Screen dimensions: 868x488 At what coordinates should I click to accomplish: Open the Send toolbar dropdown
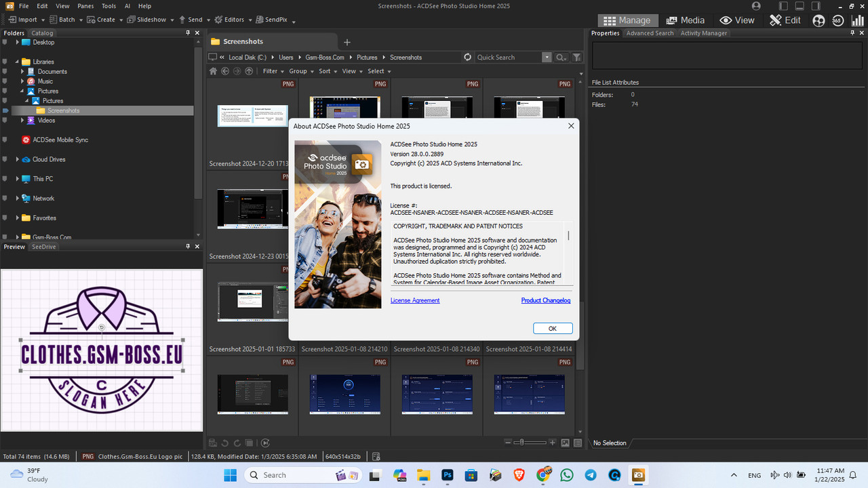click(194, 20)
